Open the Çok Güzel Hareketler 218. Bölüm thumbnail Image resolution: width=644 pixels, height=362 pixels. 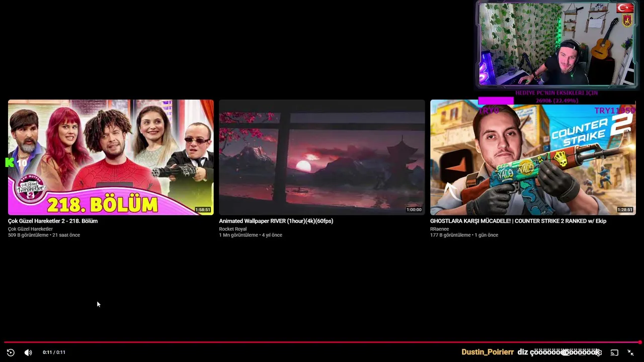(111, 157)
